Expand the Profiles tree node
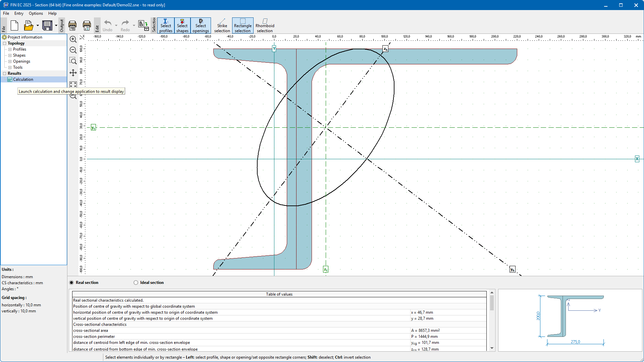 [10, 49]
